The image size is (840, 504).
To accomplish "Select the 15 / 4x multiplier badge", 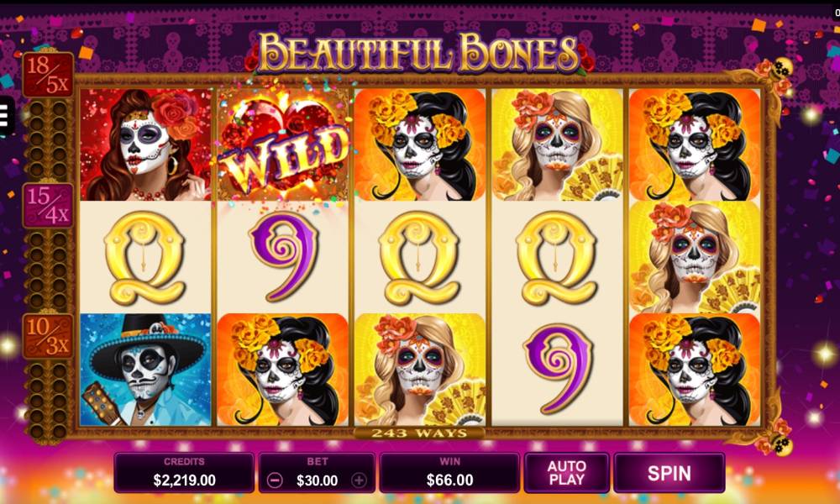I will coord(48,206).
